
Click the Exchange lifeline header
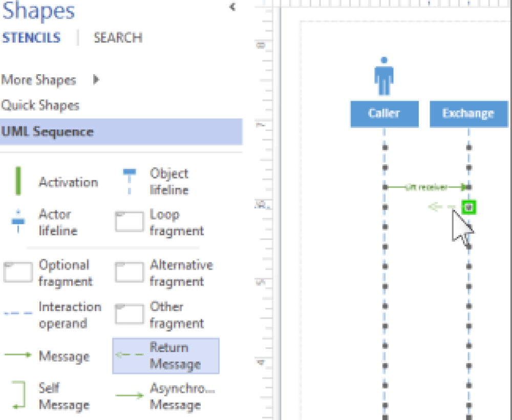coord(468,114)
